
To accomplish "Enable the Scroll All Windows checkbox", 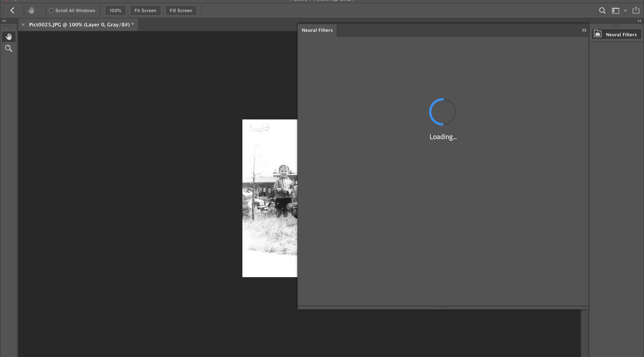I will 51,11.
